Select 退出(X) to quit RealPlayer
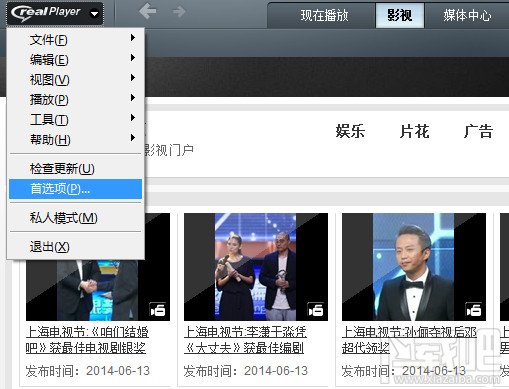The height and width of the screenshot is (389, 509). point(76,247)
